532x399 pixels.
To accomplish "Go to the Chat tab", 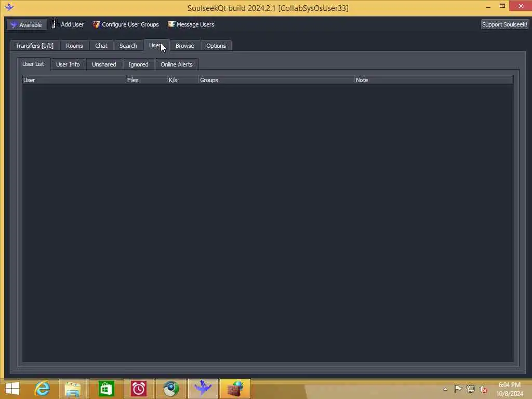I will (x=101, y=46).
